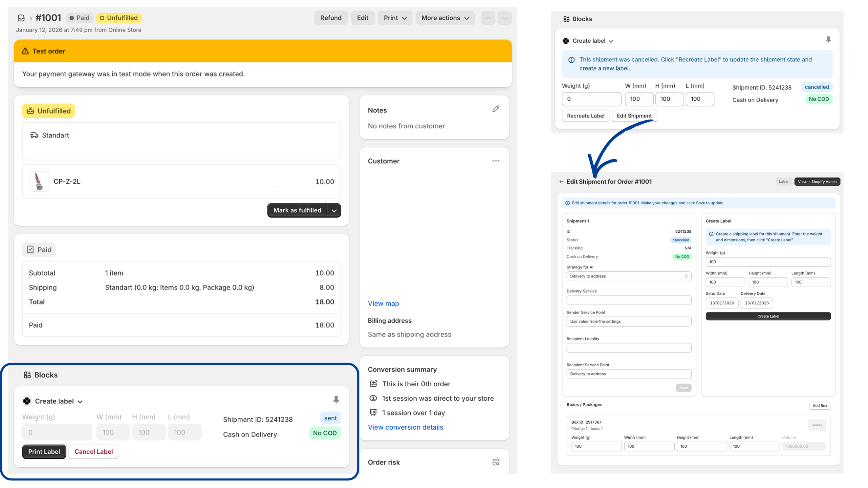Unpin the Create label block in right panel
This screenshot has width=868, height=488.
828,40
